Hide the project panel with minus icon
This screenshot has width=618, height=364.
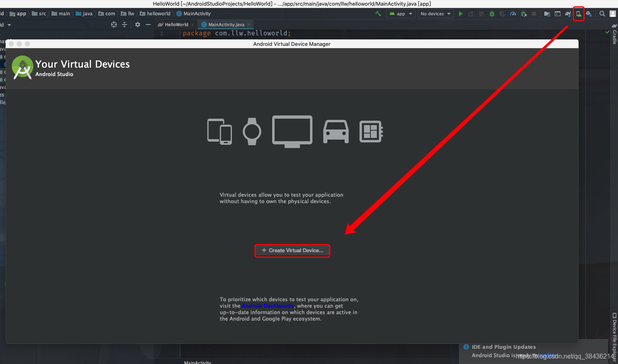tap(148, 25)
